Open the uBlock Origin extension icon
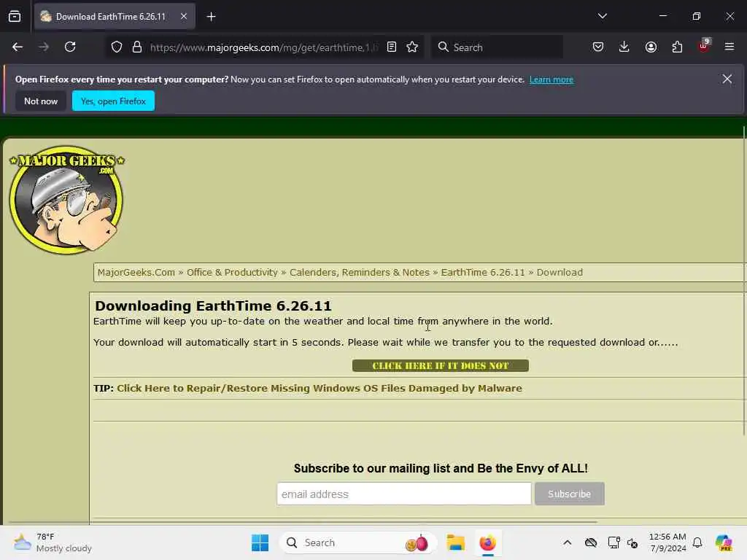 pos(704,46)
